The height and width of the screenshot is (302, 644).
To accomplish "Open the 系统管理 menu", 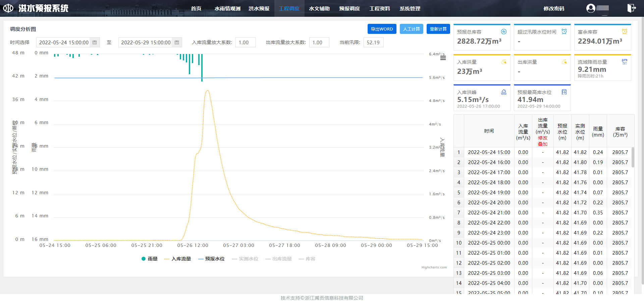I will (x=410, y=8).
